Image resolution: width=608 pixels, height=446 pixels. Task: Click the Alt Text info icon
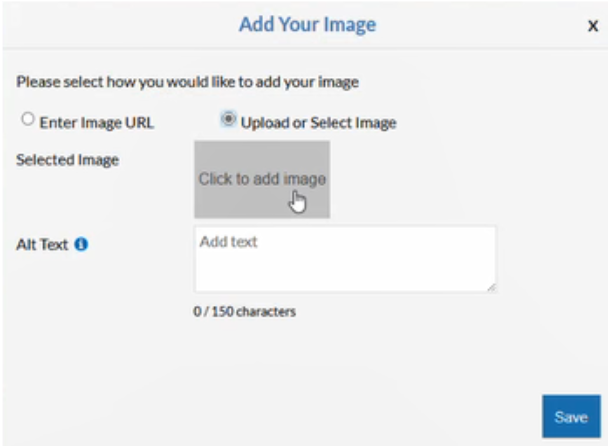pyautogui.click(x=81, y=244)
